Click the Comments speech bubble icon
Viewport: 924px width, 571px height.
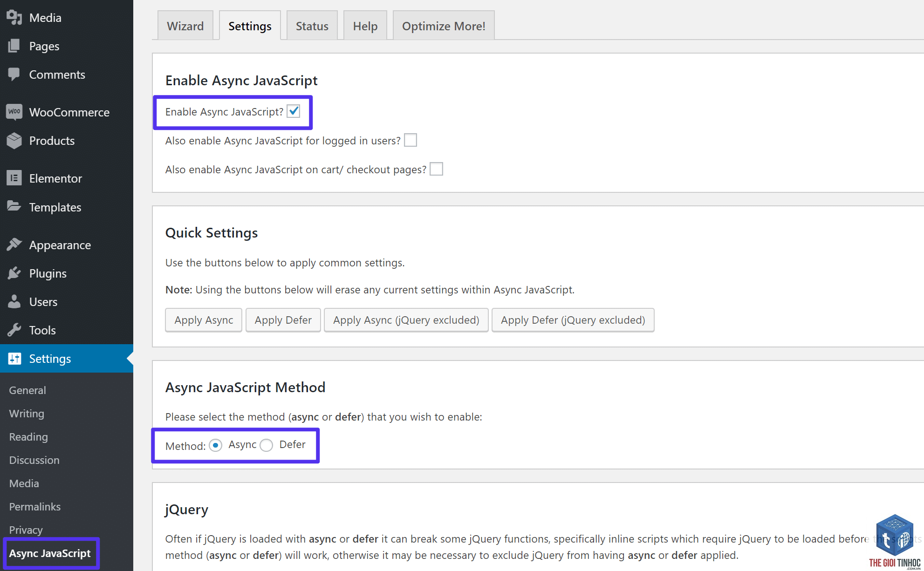(x=14, y=74)
